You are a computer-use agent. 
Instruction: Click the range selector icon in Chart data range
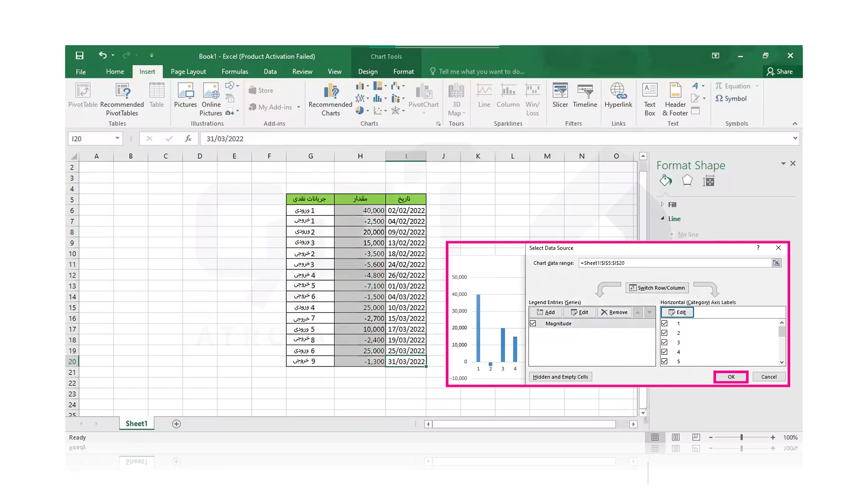click(776, 263)
